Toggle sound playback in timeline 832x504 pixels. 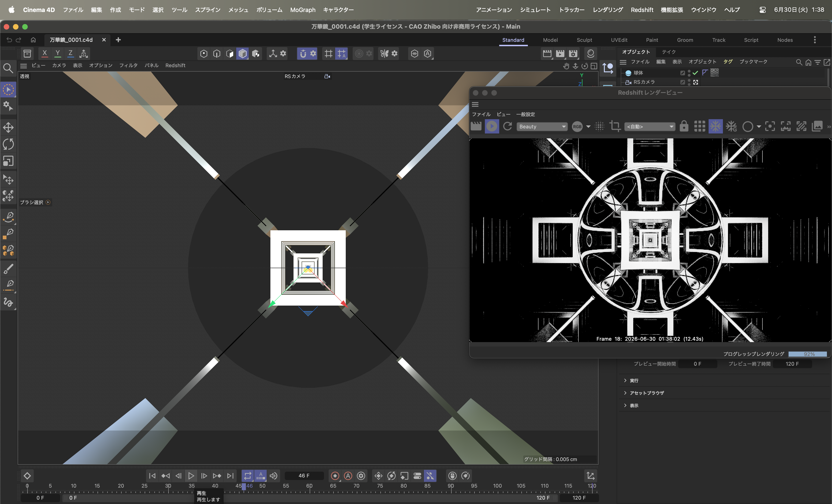point(273,476)
